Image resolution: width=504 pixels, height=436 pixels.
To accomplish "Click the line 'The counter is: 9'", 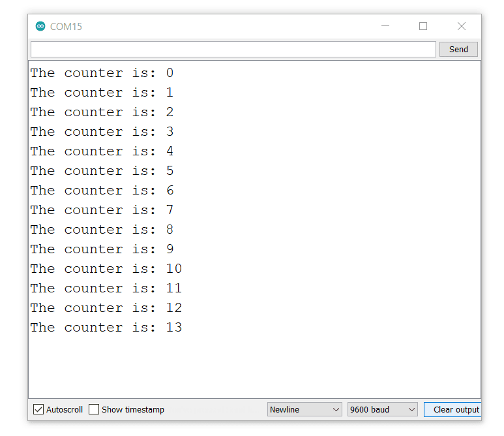I will (x=102, y=249).
